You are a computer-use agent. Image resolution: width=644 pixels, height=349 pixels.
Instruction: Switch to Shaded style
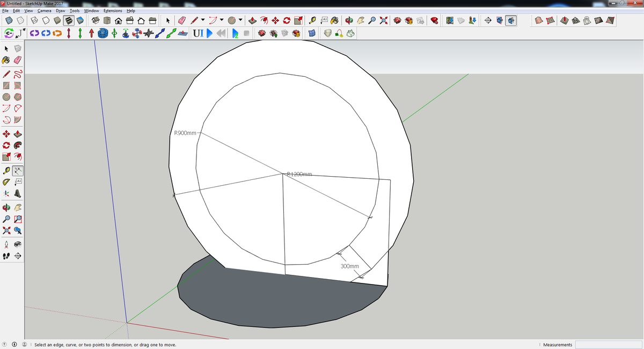click(57, 20)
